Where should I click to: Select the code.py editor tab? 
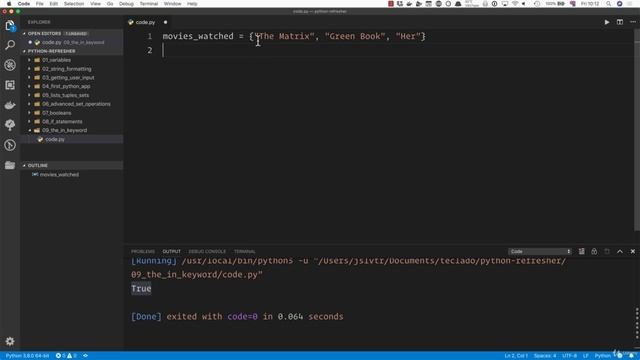[x=145, y=22]
